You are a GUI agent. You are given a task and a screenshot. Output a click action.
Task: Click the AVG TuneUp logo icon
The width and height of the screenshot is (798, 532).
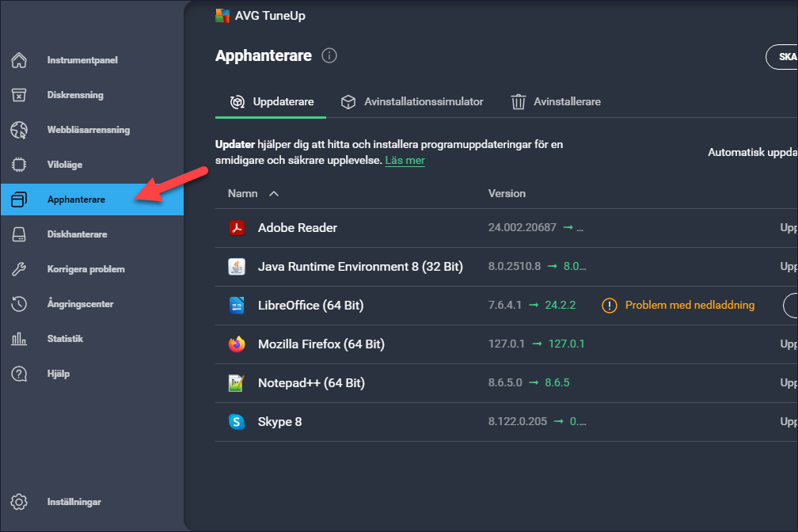point(222,16)
